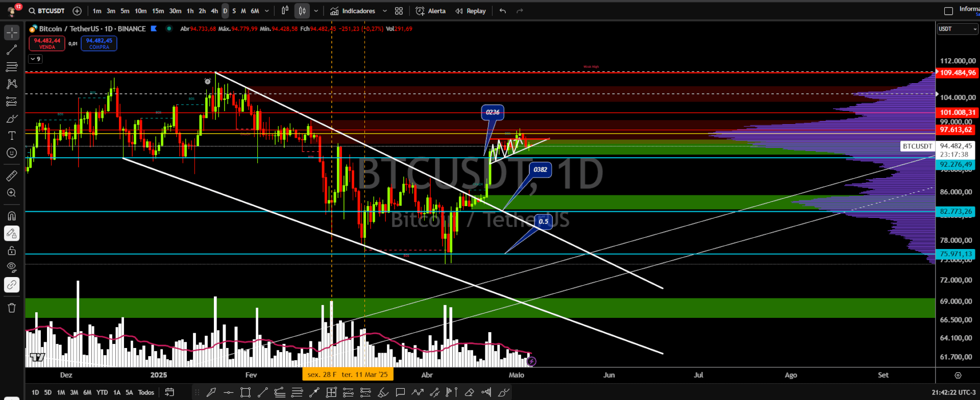Open the USDT currency dropdown
Image resolution: width=980 pixels, height=400 pixels.
(957, 29)
